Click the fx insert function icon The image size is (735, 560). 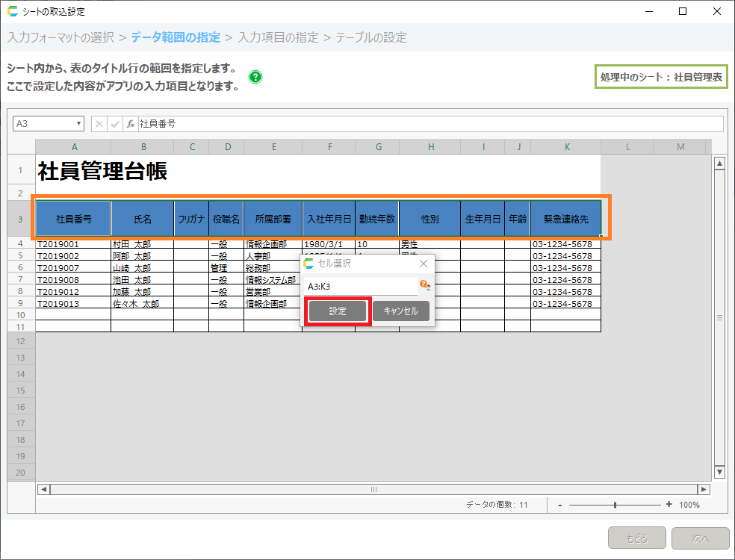(131, 124)
